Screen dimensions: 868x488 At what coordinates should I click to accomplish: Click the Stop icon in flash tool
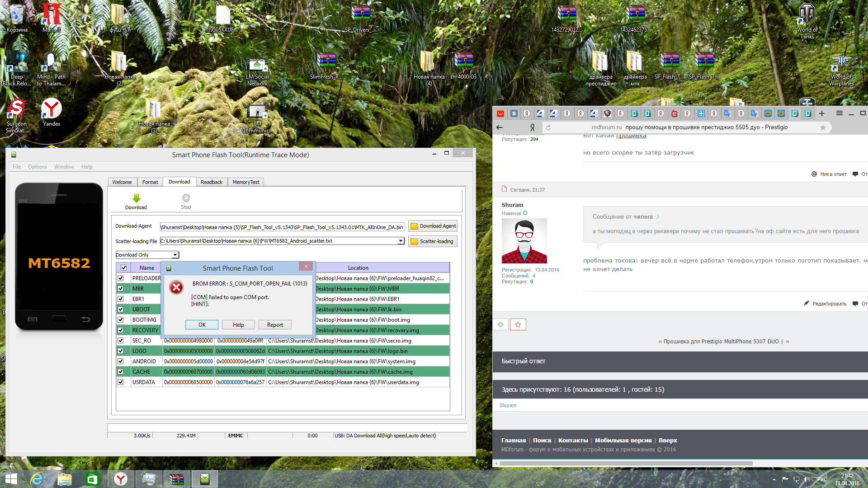(x=186, y=198)
